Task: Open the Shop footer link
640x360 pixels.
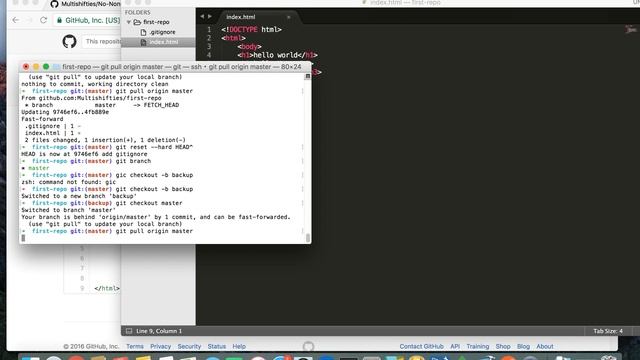Action: (503, 346)
